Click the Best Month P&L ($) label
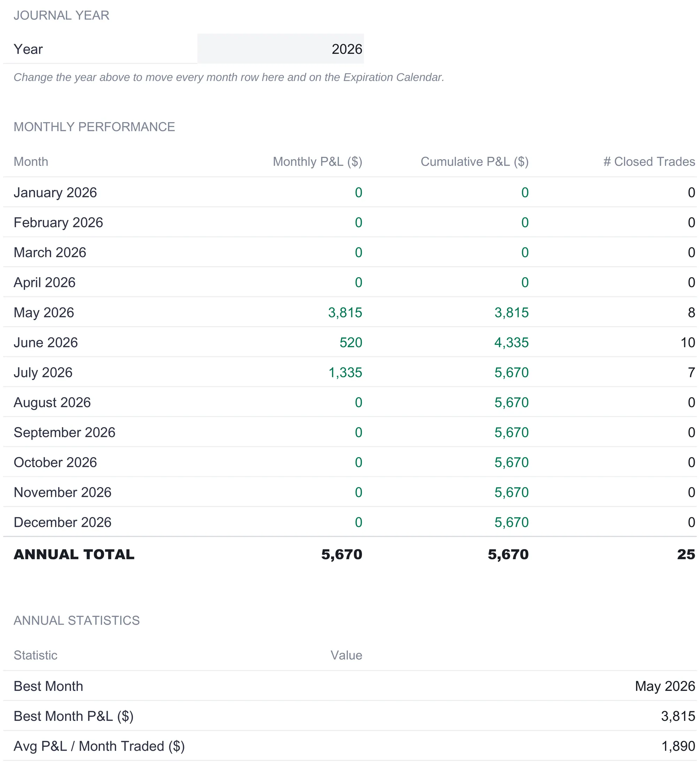 click(x=73, y=716)
